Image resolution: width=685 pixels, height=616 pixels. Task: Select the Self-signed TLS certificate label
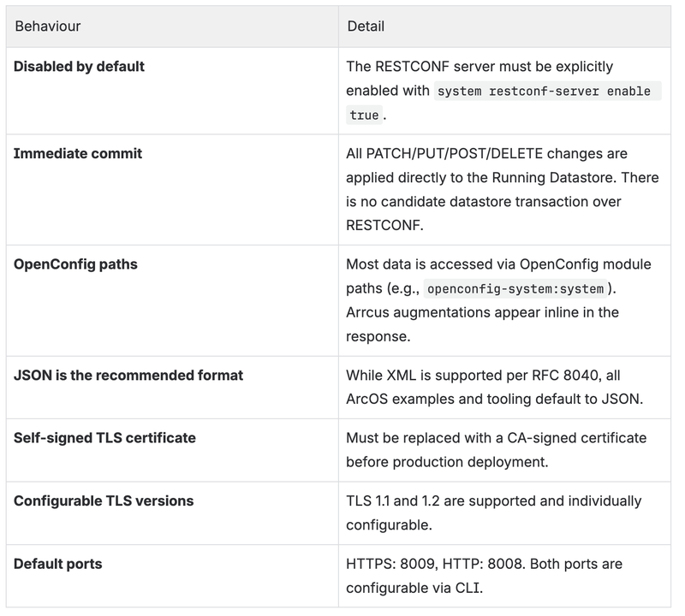click(104, 438)
